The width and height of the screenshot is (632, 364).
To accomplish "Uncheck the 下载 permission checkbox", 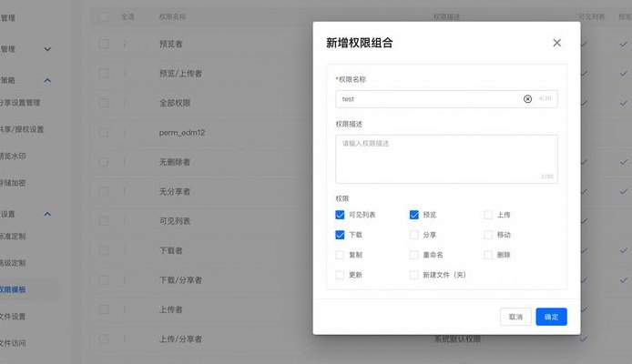I will coord(340,235).
